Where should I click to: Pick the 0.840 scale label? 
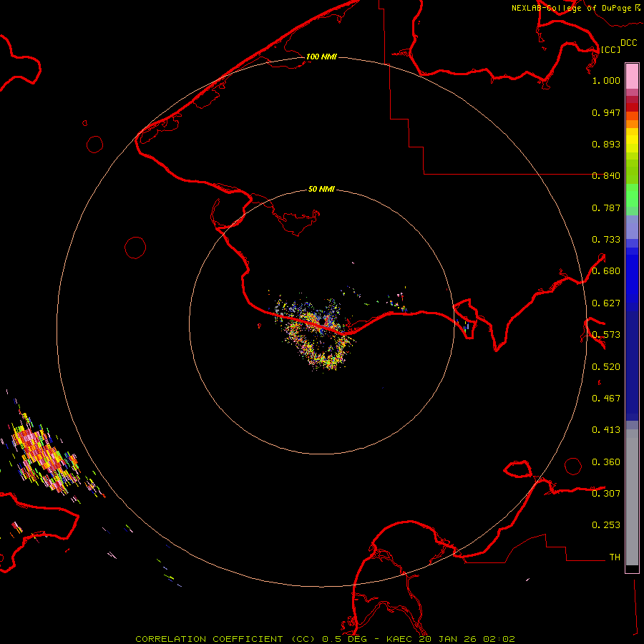606,176
